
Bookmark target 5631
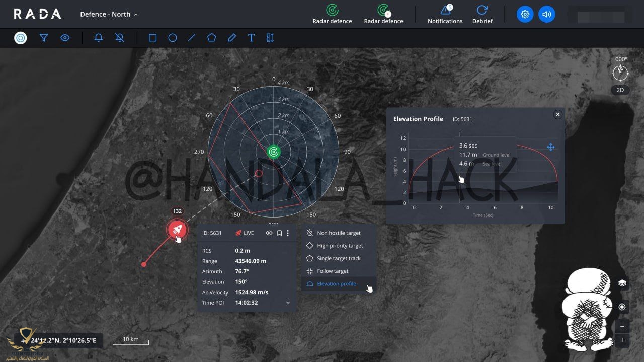279,233
